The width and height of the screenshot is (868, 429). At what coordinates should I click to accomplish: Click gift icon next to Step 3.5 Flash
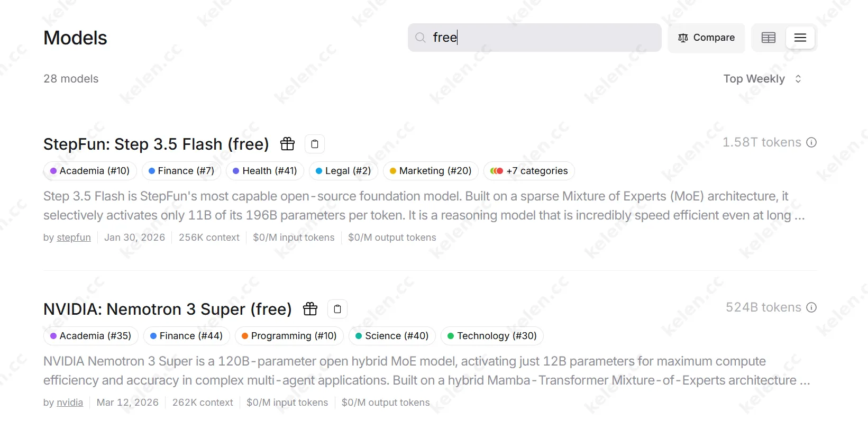pos(287,144)
